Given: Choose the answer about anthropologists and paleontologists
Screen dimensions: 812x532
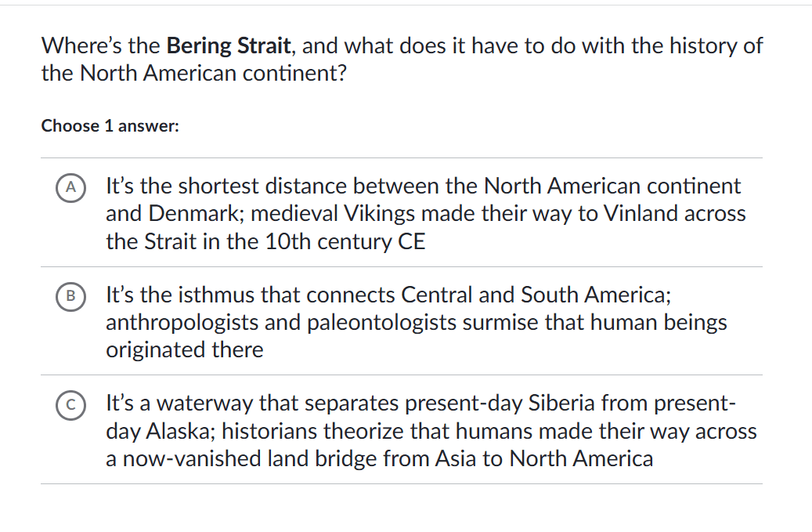Looking at the screenshot, I should point(416,322).
